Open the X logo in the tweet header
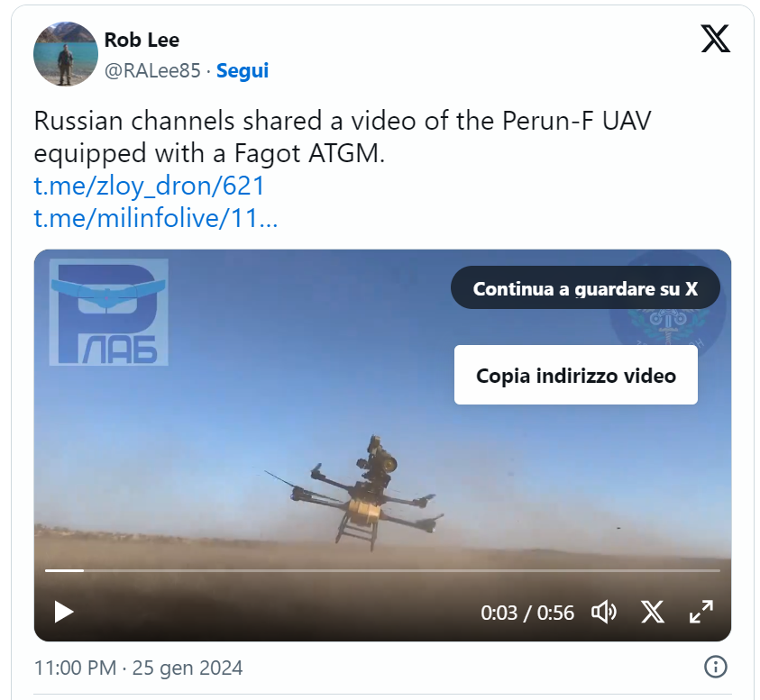 point(716,39)
